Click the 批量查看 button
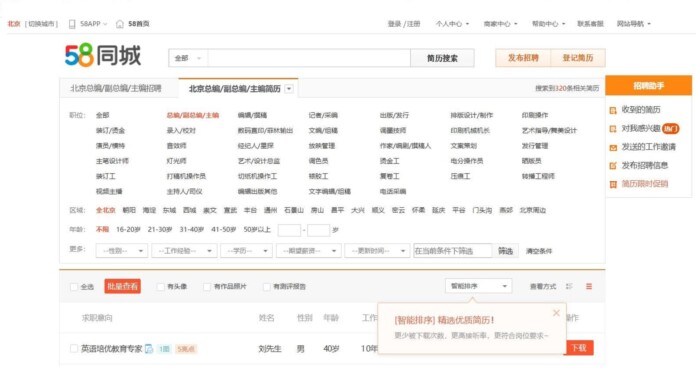Screen dimensions: 696x392 [x=123, y=286]
